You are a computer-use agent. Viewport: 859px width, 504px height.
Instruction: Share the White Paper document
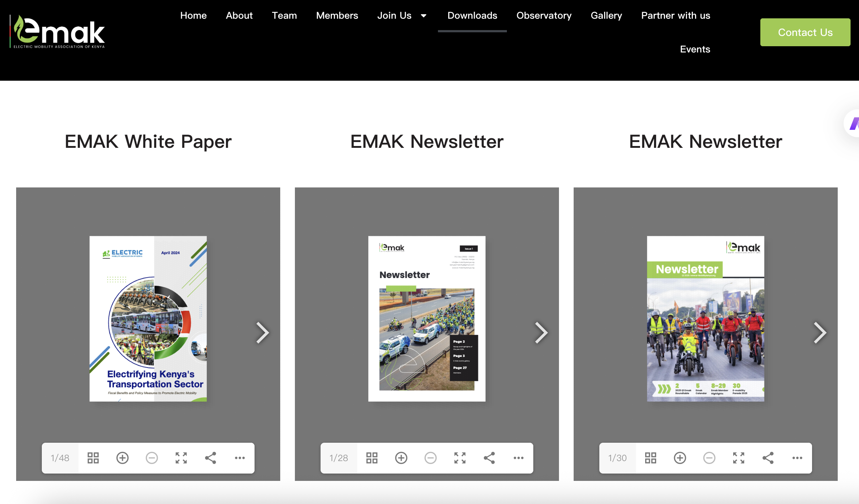(x=211, y=458)
